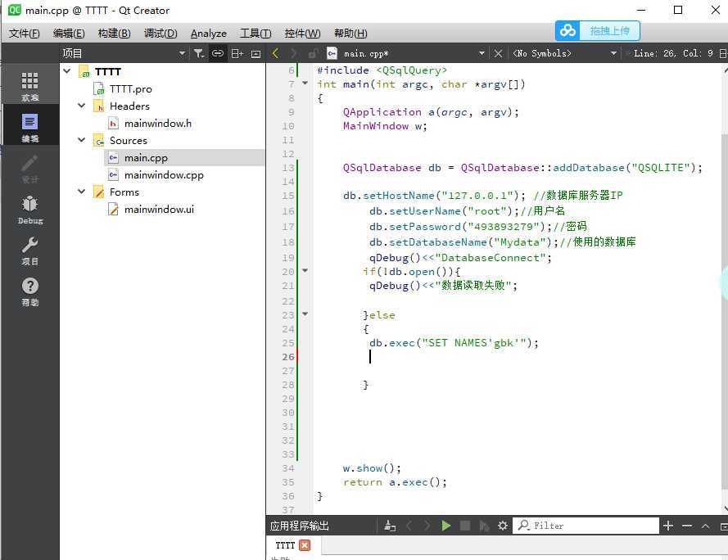The width and height of the screenshot is (728, 560).
Task: Open Projects mode wrench icon
Action: click(29, 250)
